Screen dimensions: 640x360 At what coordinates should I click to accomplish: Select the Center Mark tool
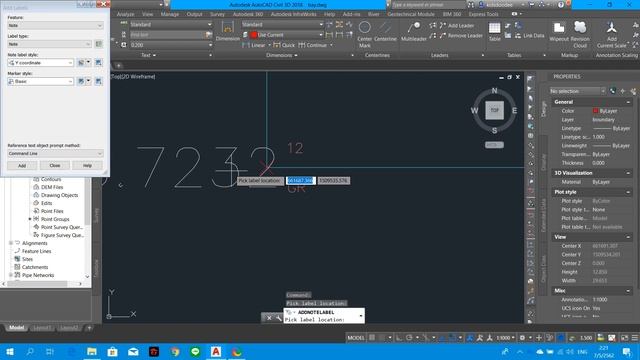(x=364, y=33)
